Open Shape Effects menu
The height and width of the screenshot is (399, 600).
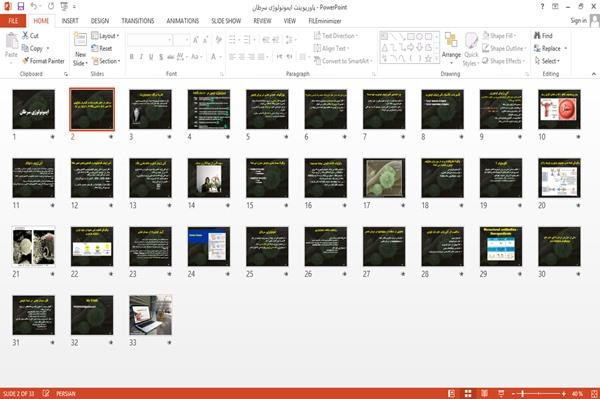(x=504, y=61)
